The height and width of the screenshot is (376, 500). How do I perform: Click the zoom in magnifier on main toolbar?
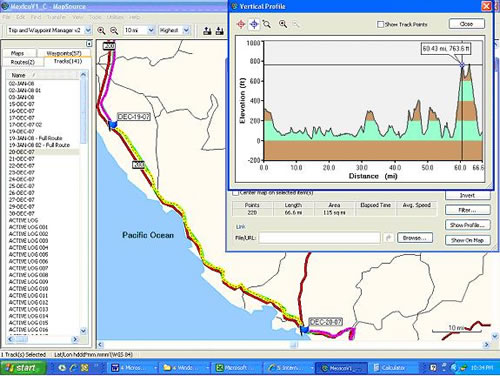click(101, 31)
